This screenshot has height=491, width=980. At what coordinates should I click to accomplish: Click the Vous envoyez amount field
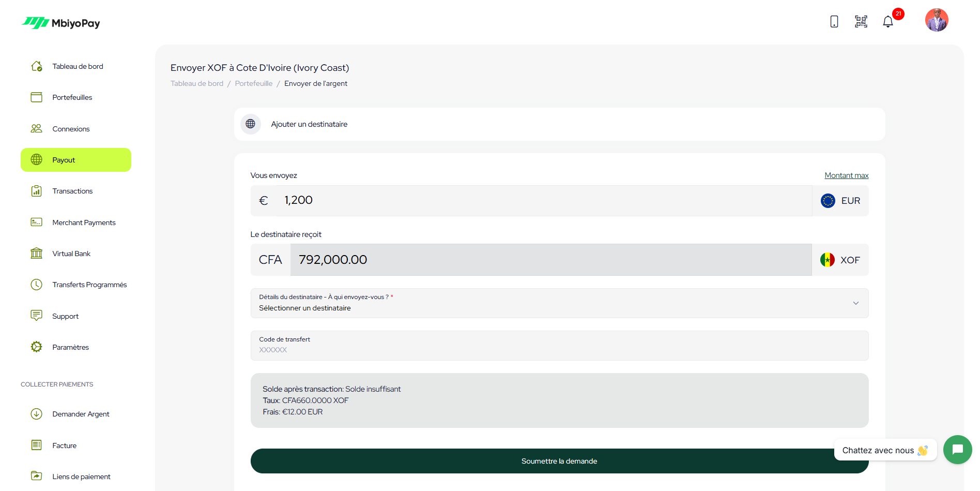pos(543,201)
